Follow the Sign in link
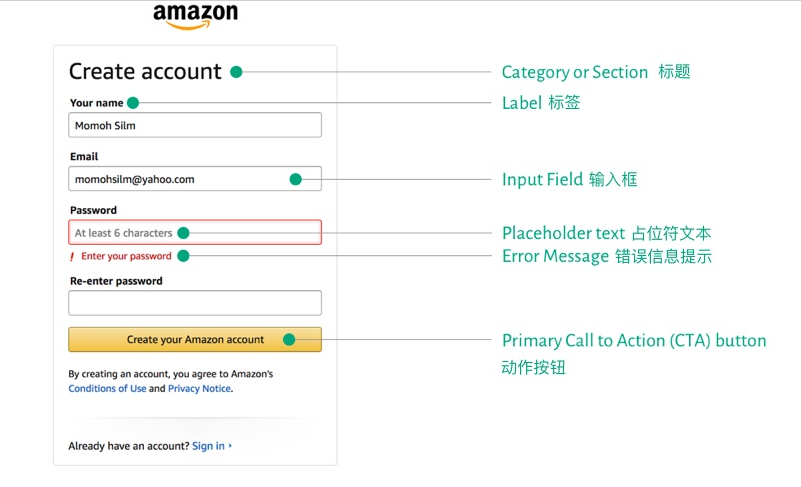The image size is (801, 487). pos(208,446)
